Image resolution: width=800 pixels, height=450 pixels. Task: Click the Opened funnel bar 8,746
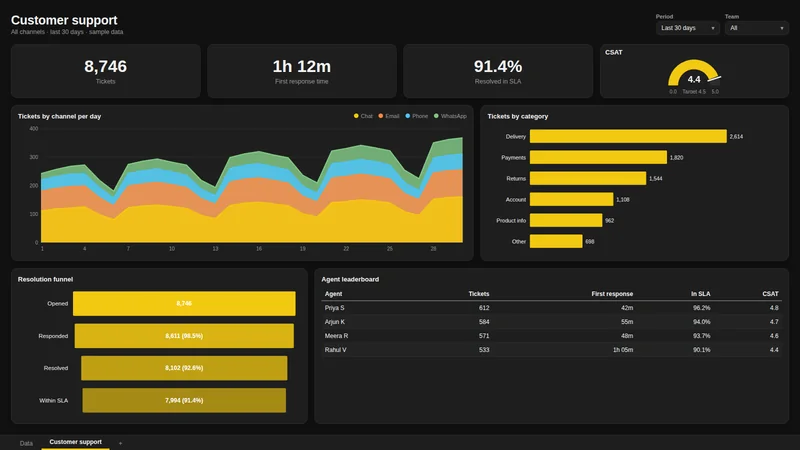(184, 304)
